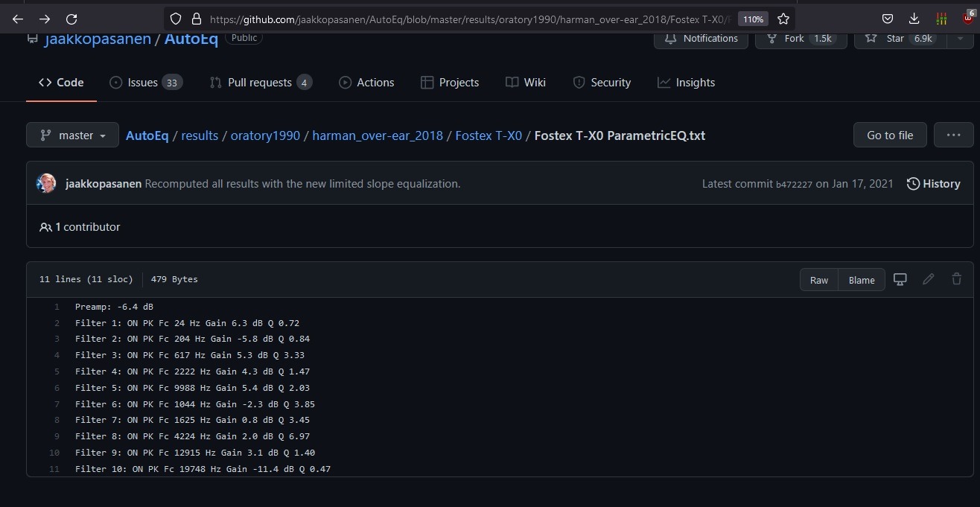
Task: Switch to the Issues tab
Action: tap(145, 83)
